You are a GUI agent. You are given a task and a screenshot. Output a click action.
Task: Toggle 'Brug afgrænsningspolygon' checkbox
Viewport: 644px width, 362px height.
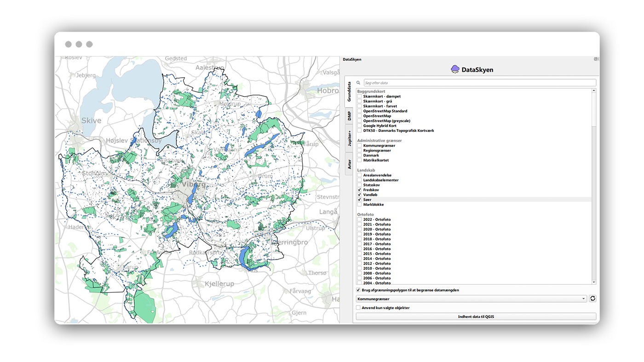[358, 290]
